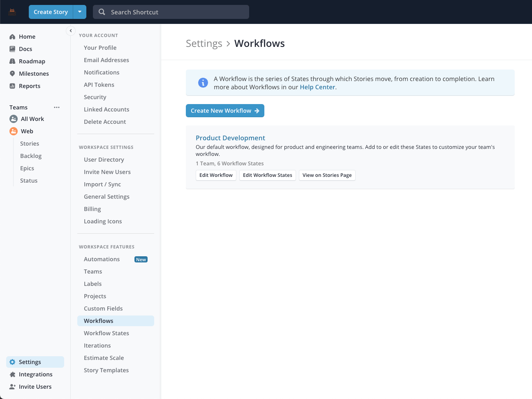
Task: Click the Milestones icon in sidebar
Action: tap(12, 74)
